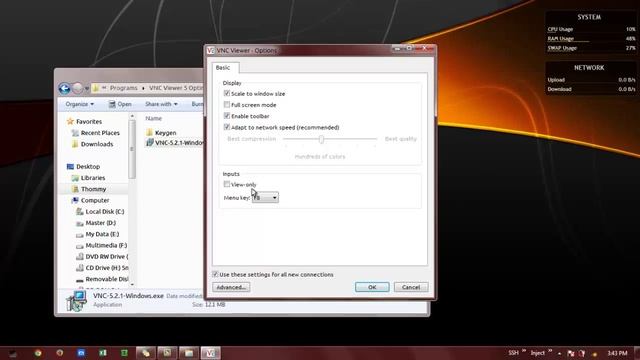Open Libraries in the navigation pane

click(x=89, y=178)
